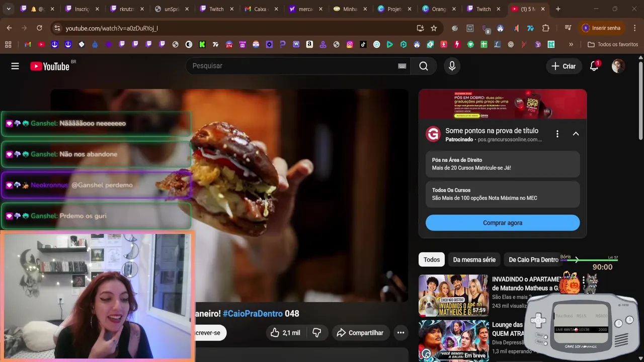
Task: Switch to the rkrutz Twitch tab
Action: pyautogui.click(x=127, y=9)
